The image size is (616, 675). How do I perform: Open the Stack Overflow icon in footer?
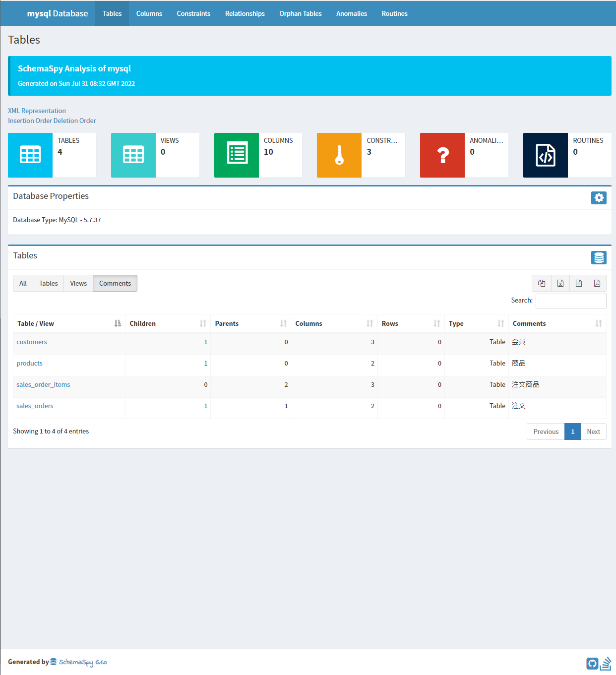click(606, 664)
